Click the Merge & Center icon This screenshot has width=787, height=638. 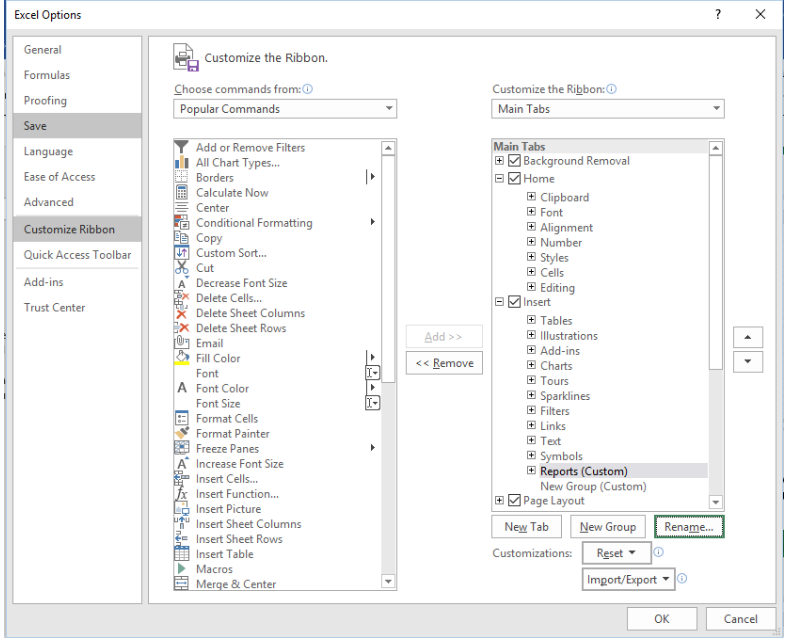point(181,584)
